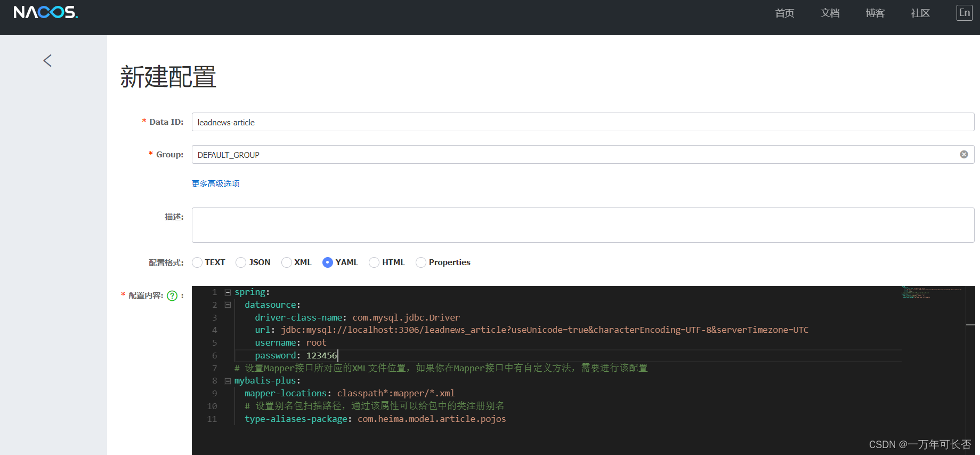
Task: Open the 博客 menu item
Action: pyautogui.click(x=875, y=13)
